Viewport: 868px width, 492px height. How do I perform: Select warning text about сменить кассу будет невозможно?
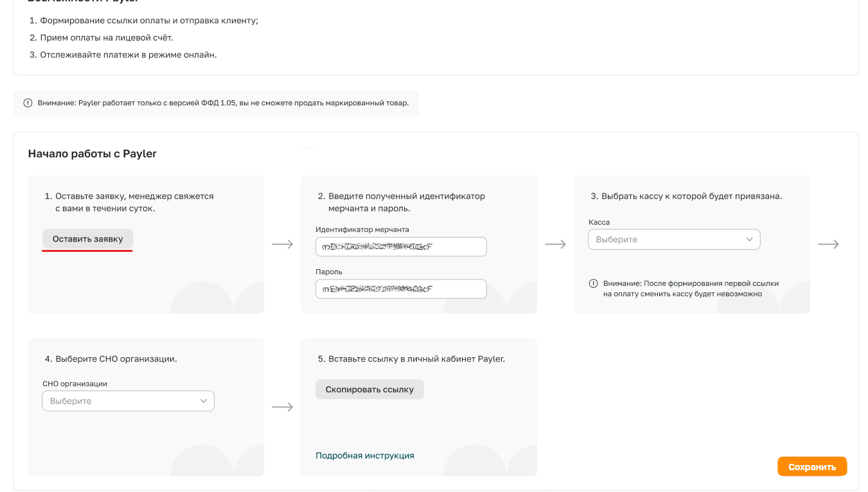[x=691, y=288]
